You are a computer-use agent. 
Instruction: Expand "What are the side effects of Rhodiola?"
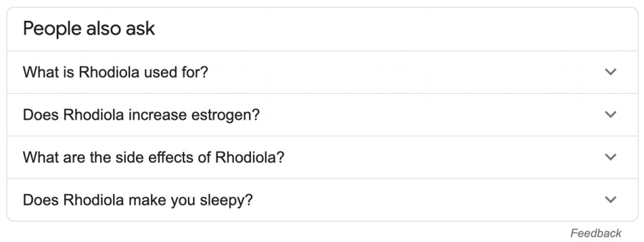(323, 157)
